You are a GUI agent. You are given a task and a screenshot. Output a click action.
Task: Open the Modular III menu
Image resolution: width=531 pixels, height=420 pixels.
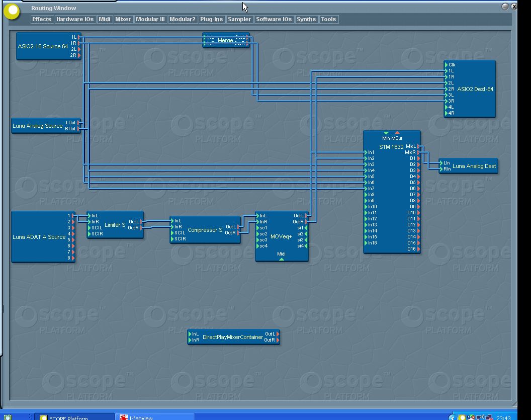[x=150, y=19]
